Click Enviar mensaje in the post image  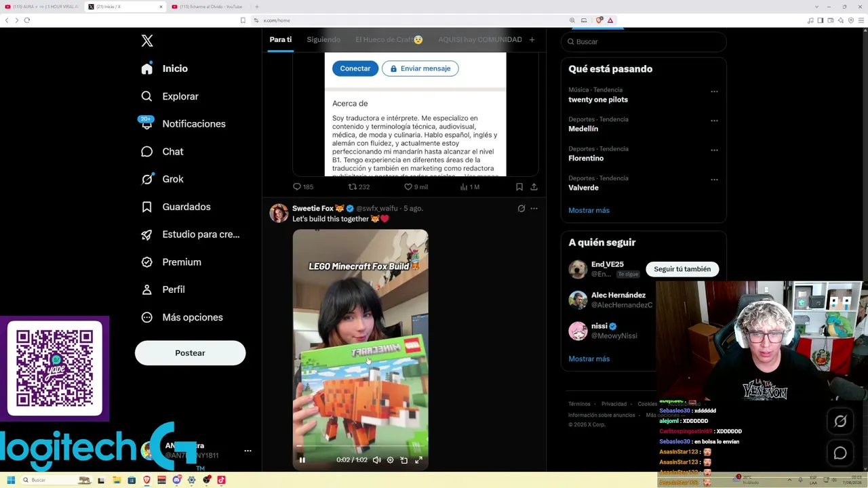tap(420, 68)
